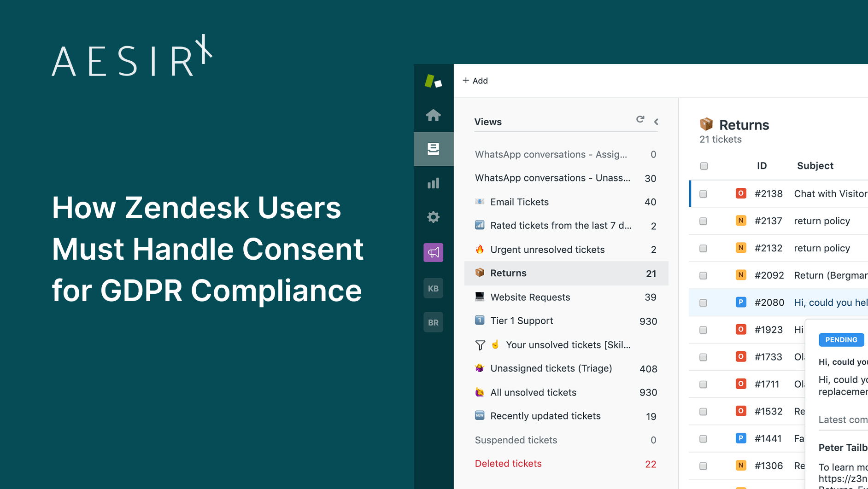Screen dimensions: 868x489
Task: Open WhatsApp conversations - Unassigned view
Action: coord(566,178)
